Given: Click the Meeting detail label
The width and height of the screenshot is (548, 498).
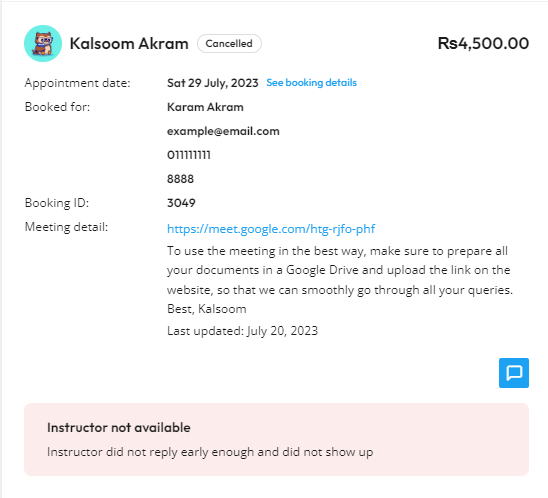Looking at the screenshot, I should pos(66,227).
